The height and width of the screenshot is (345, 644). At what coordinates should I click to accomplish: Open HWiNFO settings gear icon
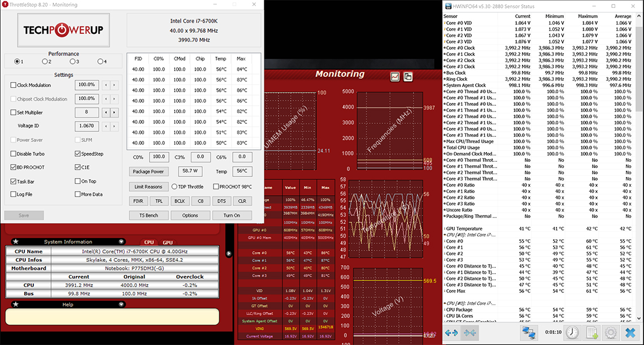[x=611, y=333]
